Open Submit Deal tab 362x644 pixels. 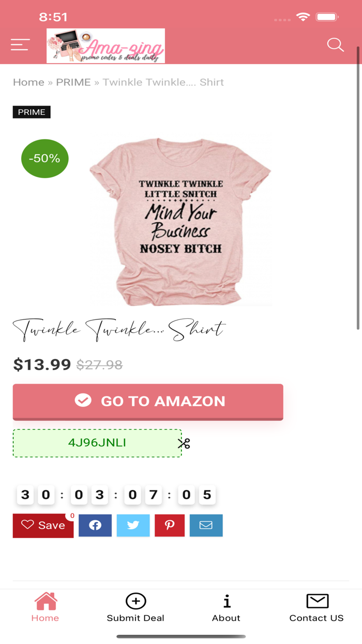coord(135,607)
